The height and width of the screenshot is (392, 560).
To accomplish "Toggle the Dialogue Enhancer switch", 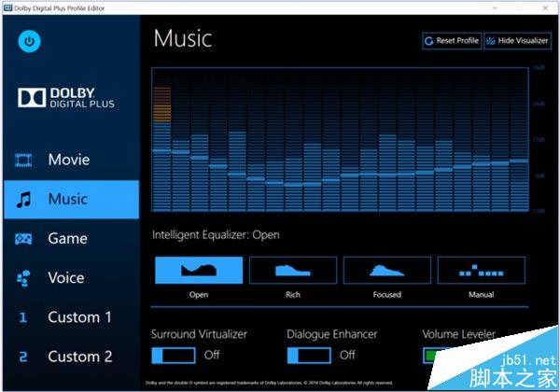I will click(309, 356).
